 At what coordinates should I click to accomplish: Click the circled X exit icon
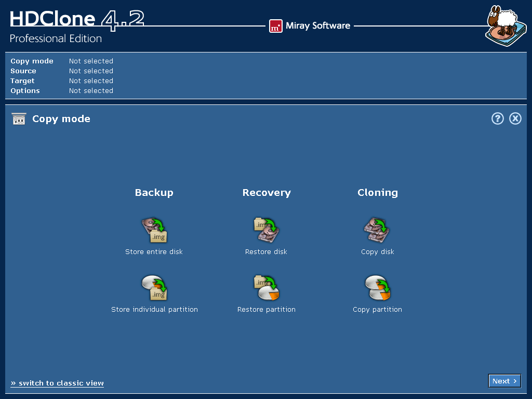point(515,118)
